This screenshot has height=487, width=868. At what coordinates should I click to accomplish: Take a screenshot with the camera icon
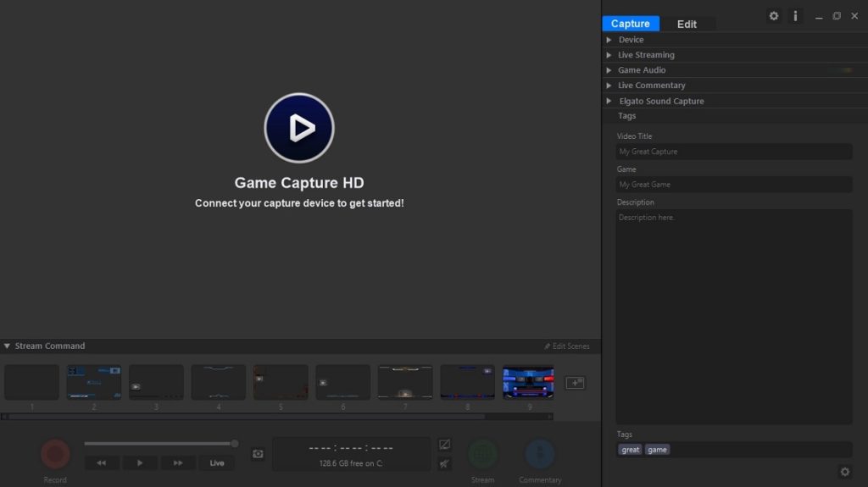(258, 454)
